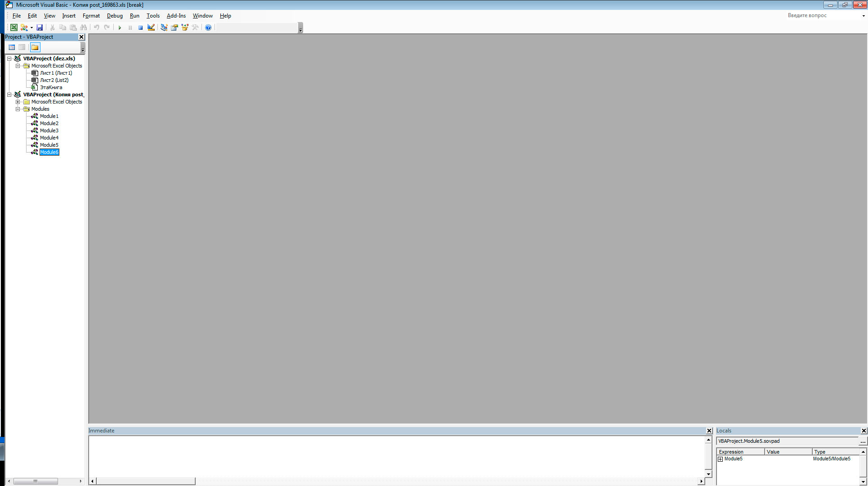Click inside the Immediate window text area
Screen dimensions: 868x486
coord(397,456)
